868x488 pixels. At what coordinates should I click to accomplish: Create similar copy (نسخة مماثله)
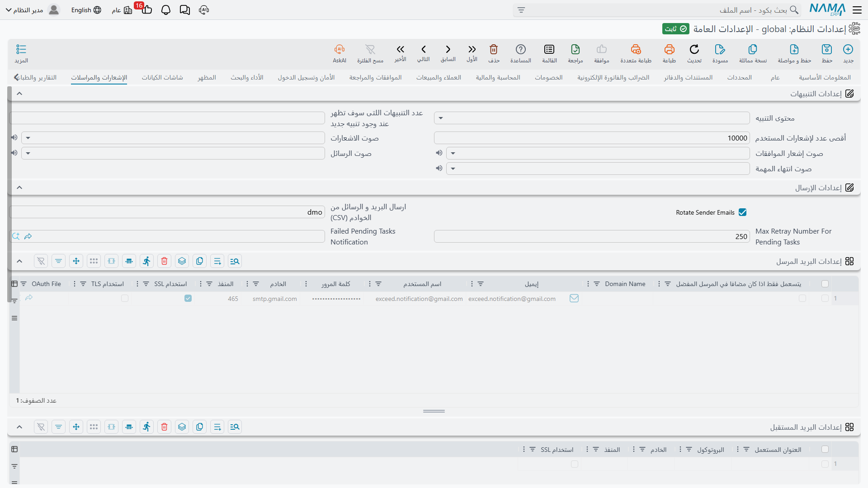[x=753, y=49]
